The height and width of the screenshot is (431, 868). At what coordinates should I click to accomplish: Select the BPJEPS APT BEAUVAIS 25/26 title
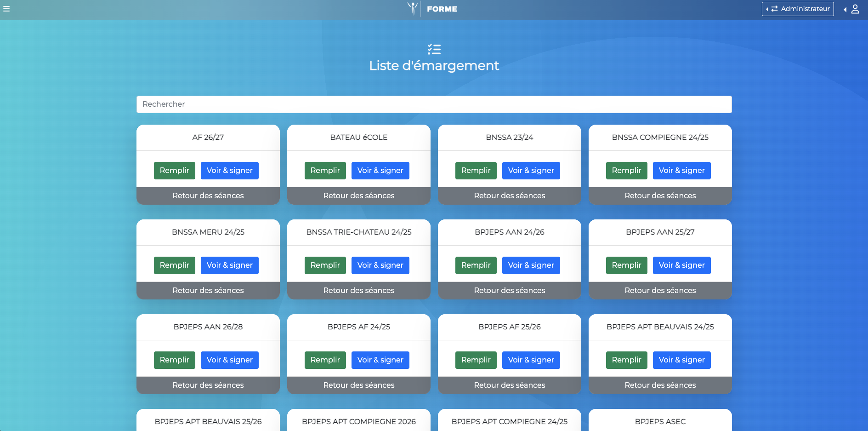tap(208, 422)
